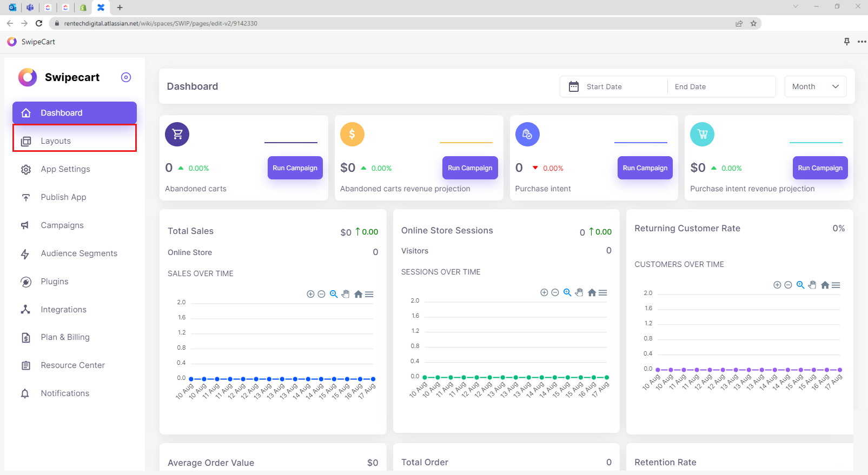This screenshot has height=475, width=868.
Task: Click zoom-in plus icon on Sales Over Time chart
Action: (310, 295)
